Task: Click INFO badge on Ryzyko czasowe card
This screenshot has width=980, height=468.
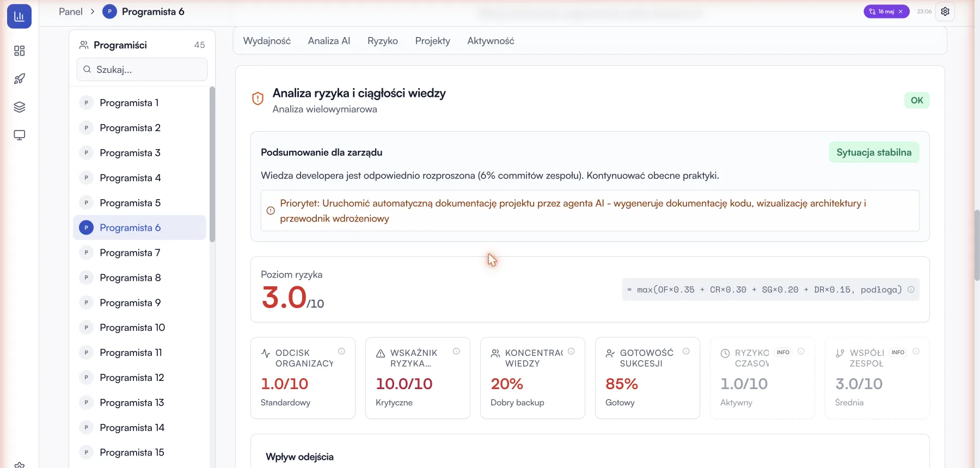Action: 783,352
